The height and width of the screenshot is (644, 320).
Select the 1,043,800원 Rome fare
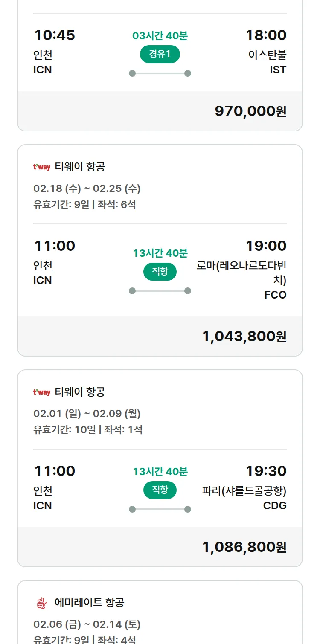click(244, 337)
